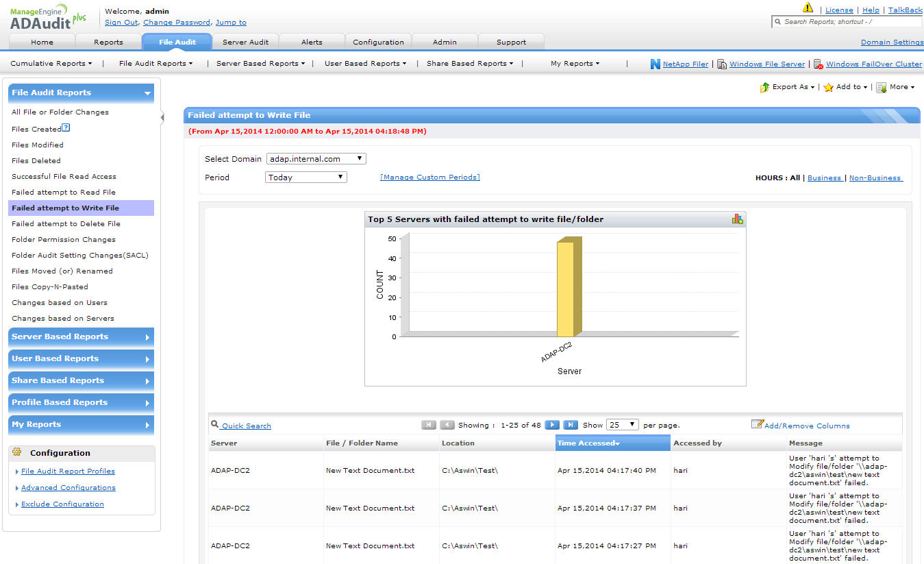Click the Windows FailOver Cluster icon
The height and width of the screenshot is (564, 924).
click(818, 64)
